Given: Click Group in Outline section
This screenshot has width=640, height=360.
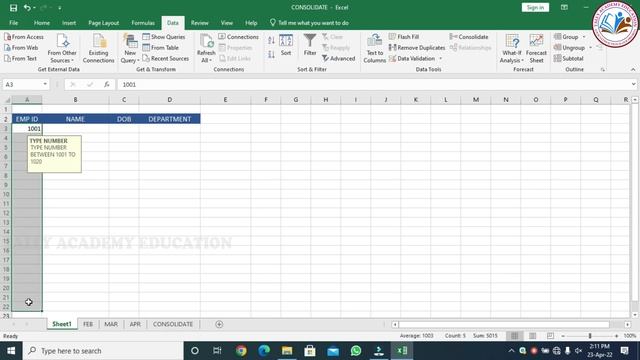Looking at the screenshot, I should [x=566, y=37].
